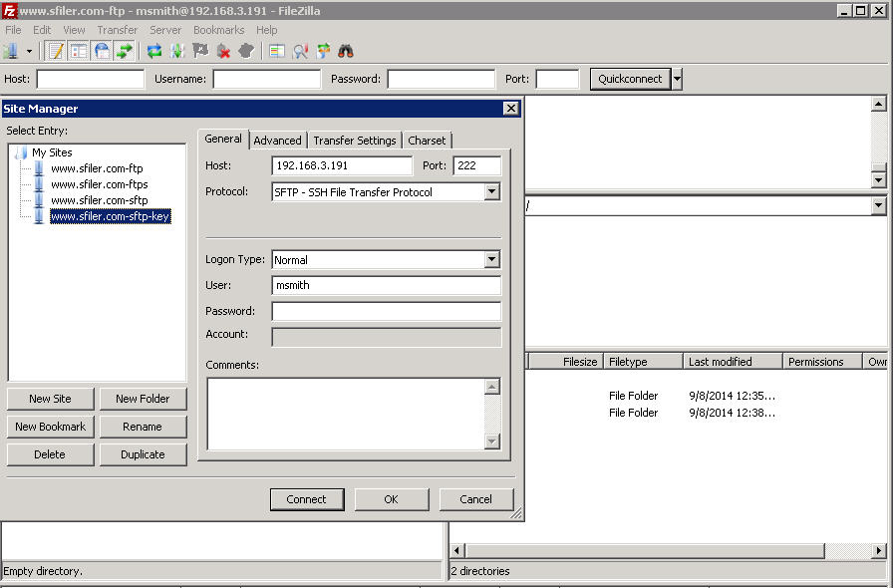Refresh the file and folder lists
This screenshot has width=893, height=588.
coord(154,51)
